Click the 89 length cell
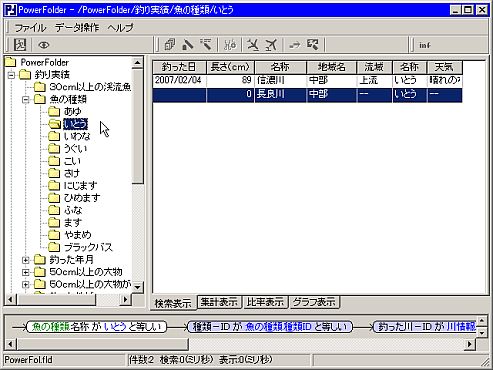This screenshot has height=370, width=493. (x=230, y=80)
